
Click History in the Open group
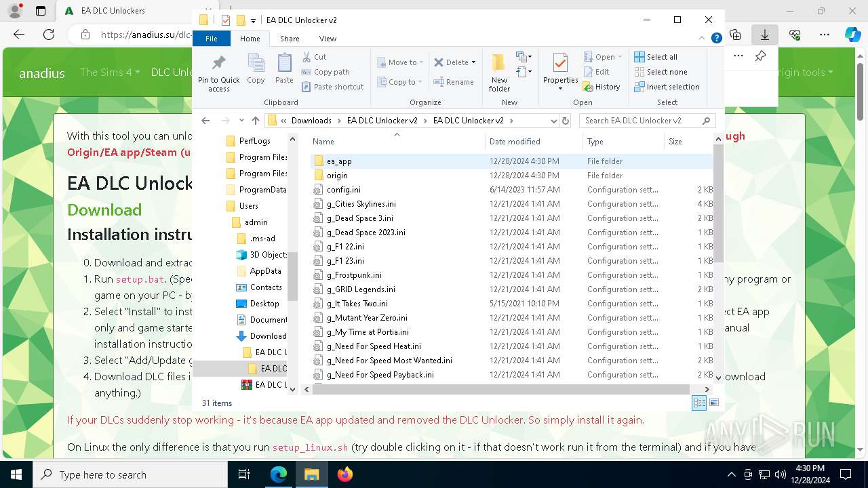[x=601, y=87]
